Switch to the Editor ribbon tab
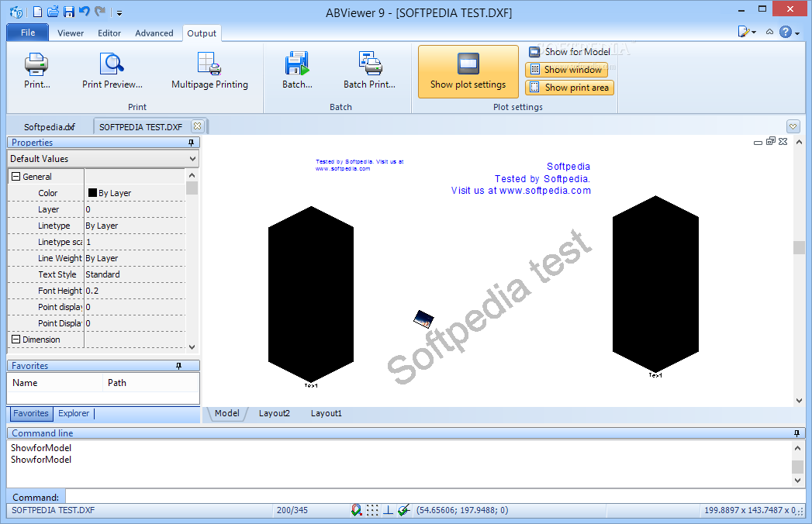 tap(109, 33)
